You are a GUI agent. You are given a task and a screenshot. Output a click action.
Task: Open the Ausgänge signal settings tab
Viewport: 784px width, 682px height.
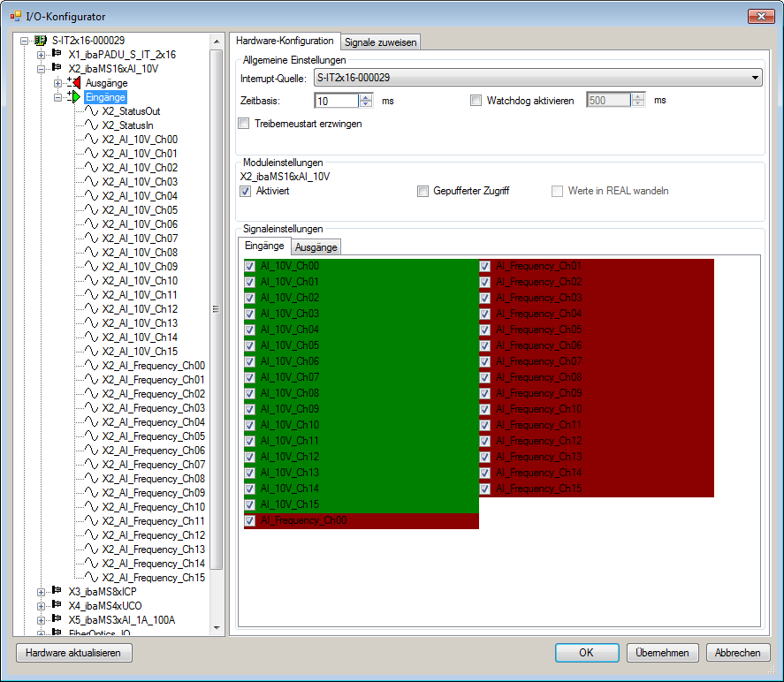point(316,247)
